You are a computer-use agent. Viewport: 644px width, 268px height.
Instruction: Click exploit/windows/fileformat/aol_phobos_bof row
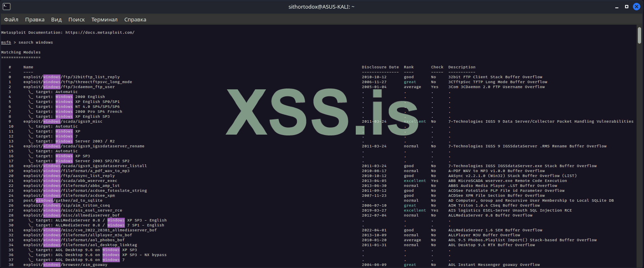click(74, 240)
